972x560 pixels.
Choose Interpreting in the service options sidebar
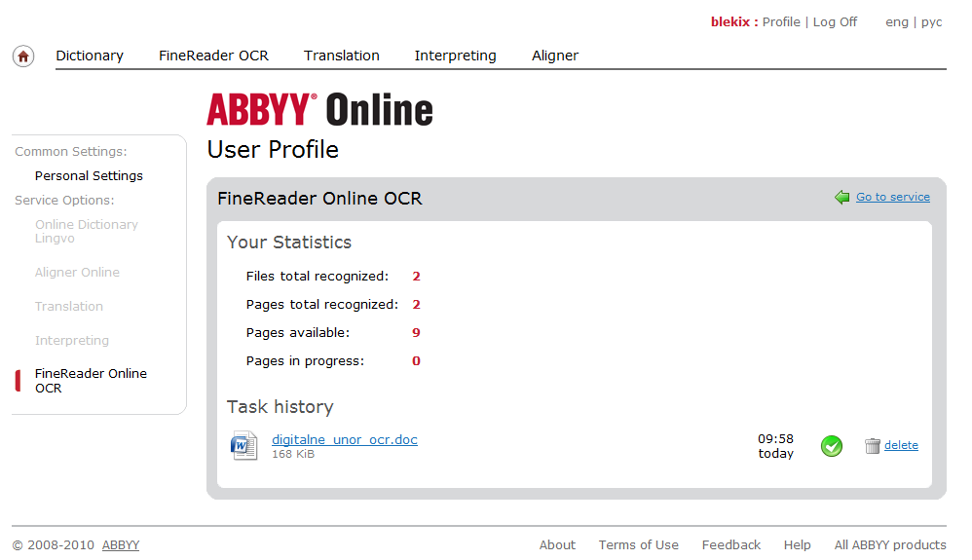[72, 341]
